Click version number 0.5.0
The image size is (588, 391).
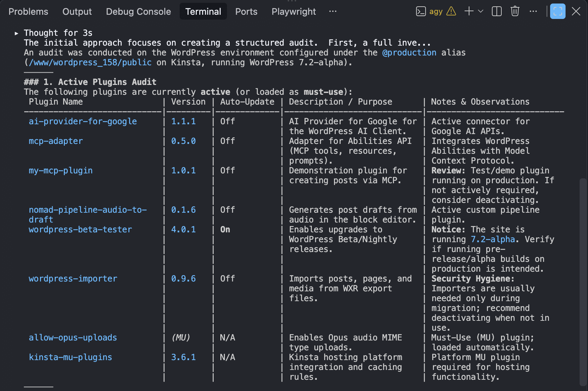click(183, 141)
